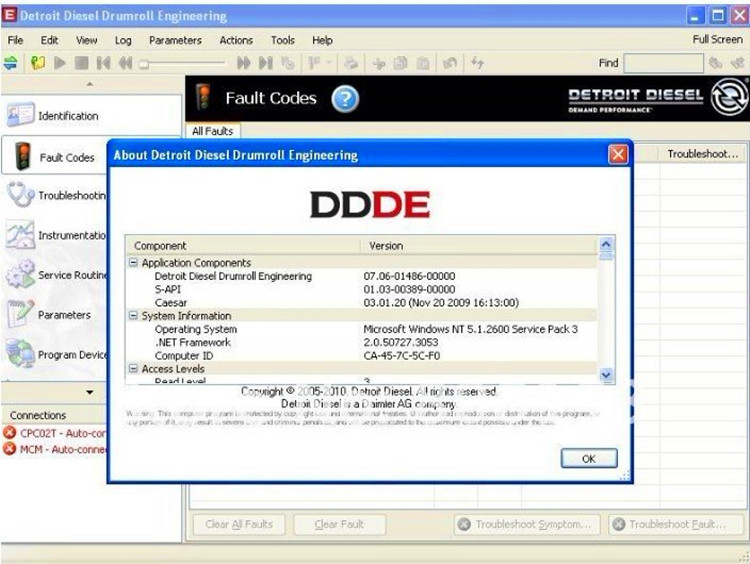Viewport: 750px width, 564px height.
Task: Click the Troubleshoot column header
Action: [702, 154]
